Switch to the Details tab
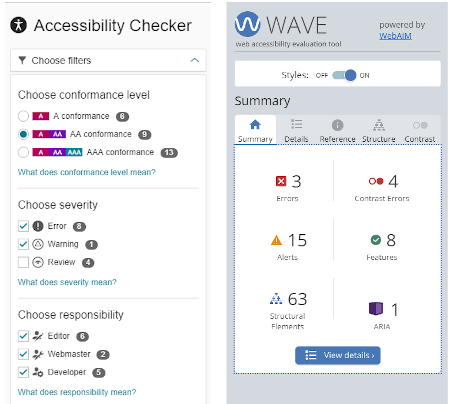Screen dimensions: 450x404 [x=296, y=130]
